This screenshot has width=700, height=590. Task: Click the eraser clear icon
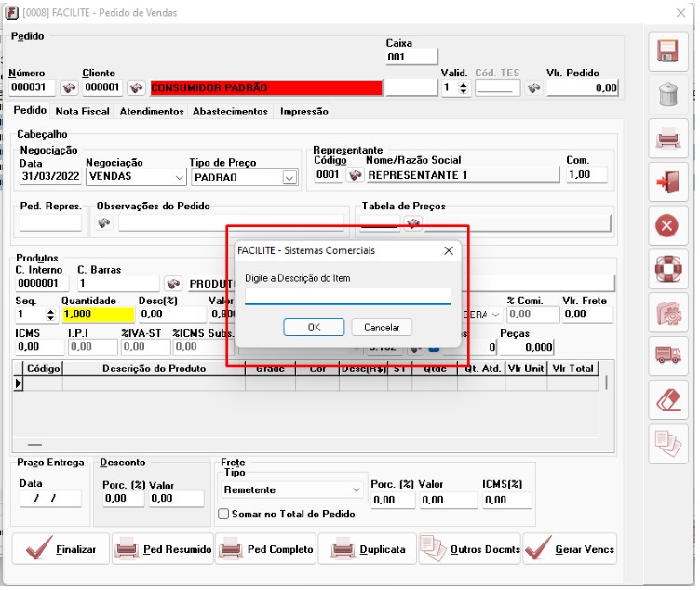click(667, 399)
